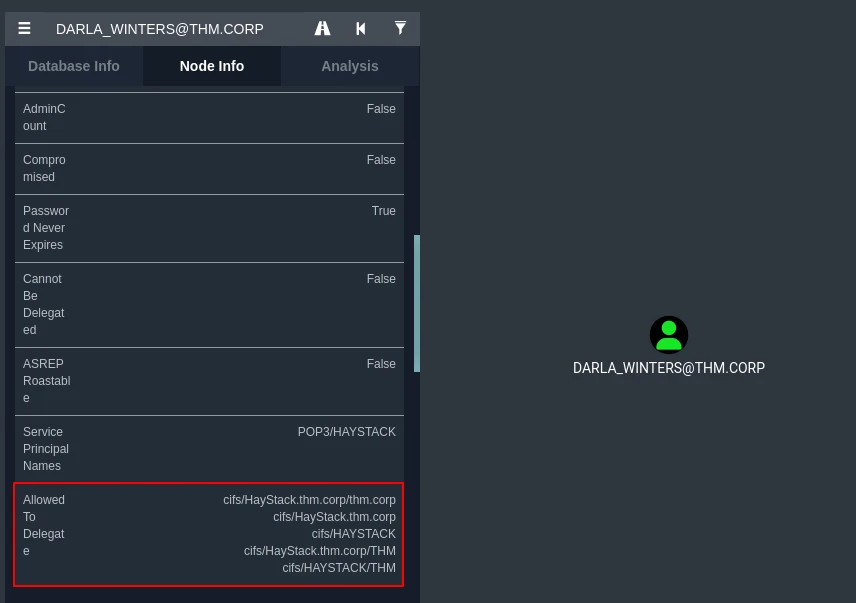Select the Compromised property row
856x603 pixels.
click(x=209, y=168)
